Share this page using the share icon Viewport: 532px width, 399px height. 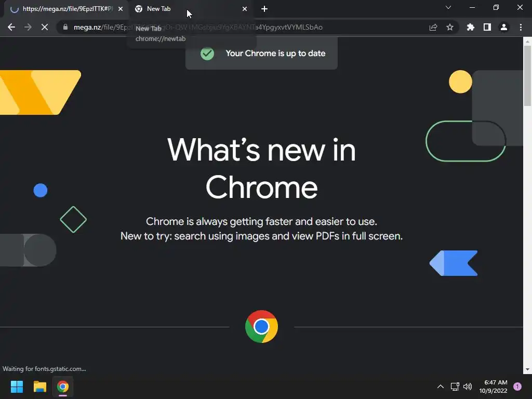[x=433, y=27]
